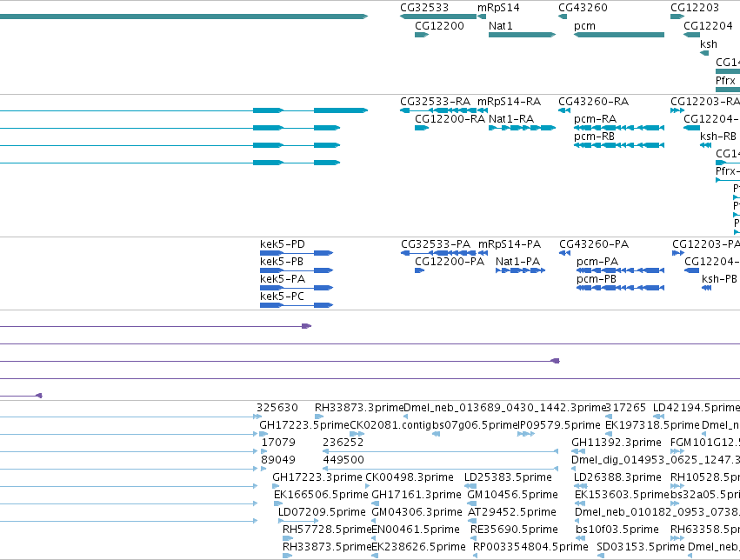Select the 236252 feature label
This screenshot has height=560, width=740.
pos(343,443)
